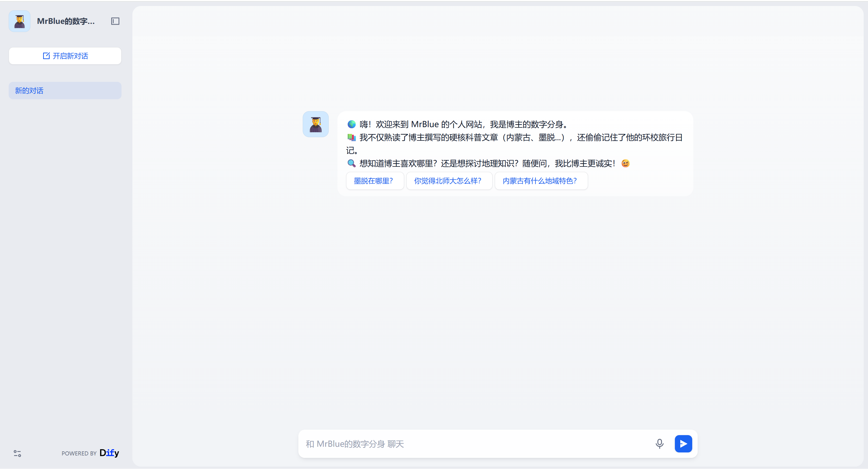Open the 新的对话 conversation entry
The width and height of the screenshot is (868, 469).
[x=65, y=90]
